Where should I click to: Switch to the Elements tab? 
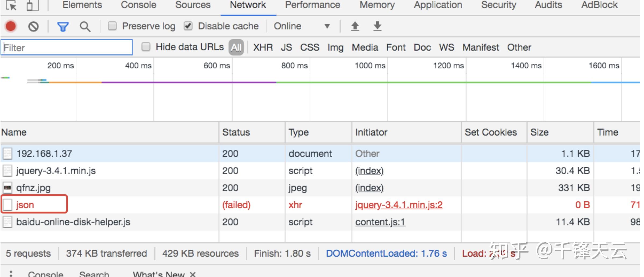pyautogui.click(x=82, y=5)
